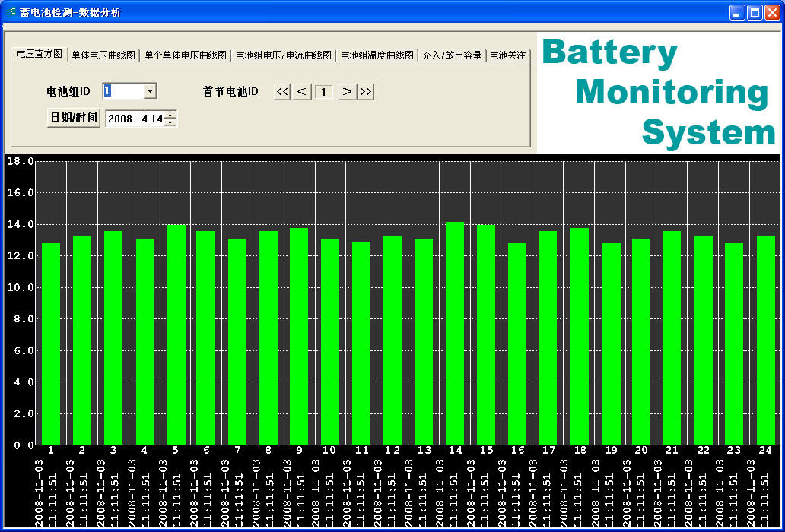Jump to first battery using the << button
The height and width of the screenshot is (532, 785).
[281, 91]
